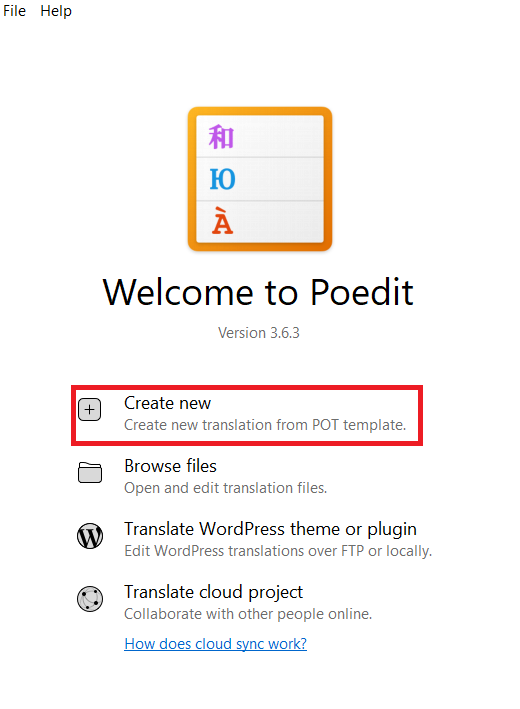The image size is (520, 709).
Task: Click the folder icon for Browse files
Action: [x=90, y=473]
